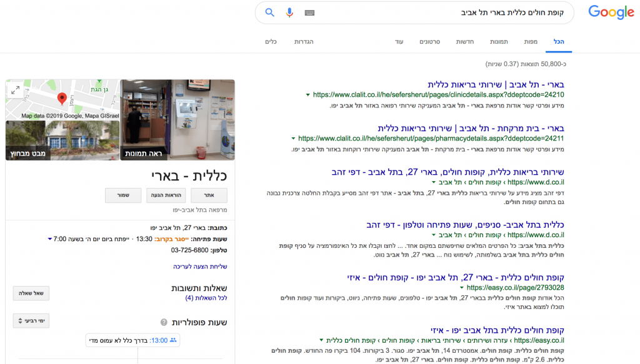Open the דפי זהב result for בארי 27

[447, 172]
